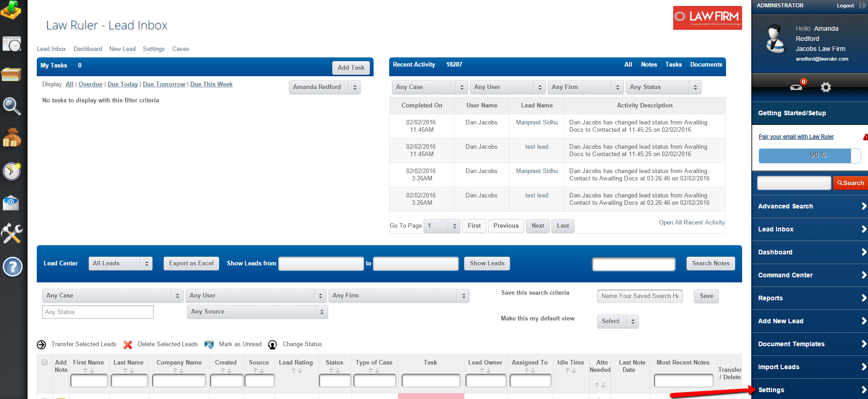Click the Open All Recent Activity link
868x399 pixels.
pos(692,223)
